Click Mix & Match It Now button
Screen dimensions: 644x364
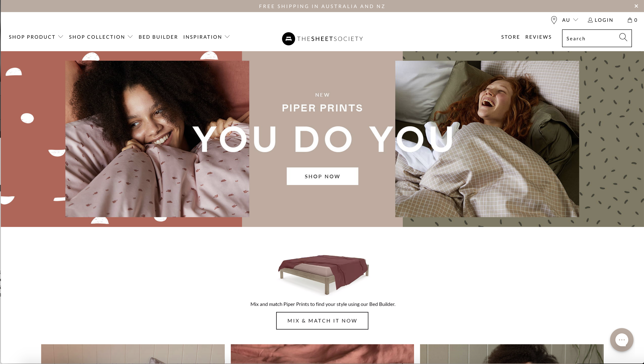click(322, 321)
